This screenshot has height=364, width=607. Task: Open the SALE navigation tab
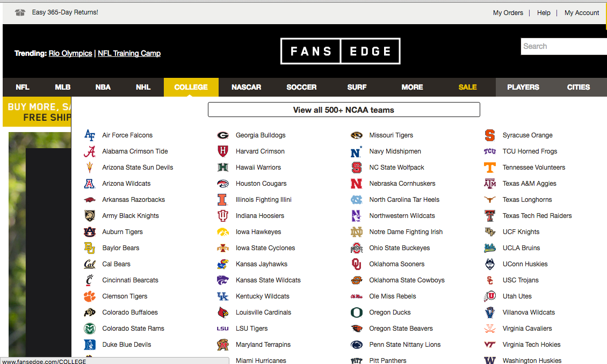click(x=468, y=87)
